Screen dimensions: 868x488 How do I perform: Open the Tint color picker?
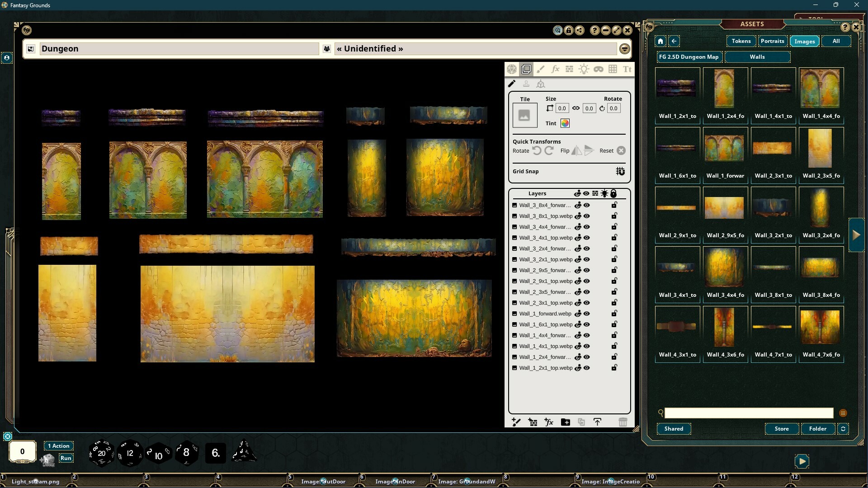coord(565,123)
